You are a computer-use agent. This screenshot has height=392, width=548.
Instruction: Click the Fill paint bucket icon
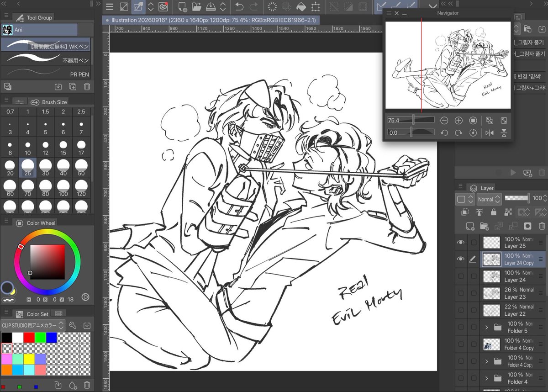(301, 7)
